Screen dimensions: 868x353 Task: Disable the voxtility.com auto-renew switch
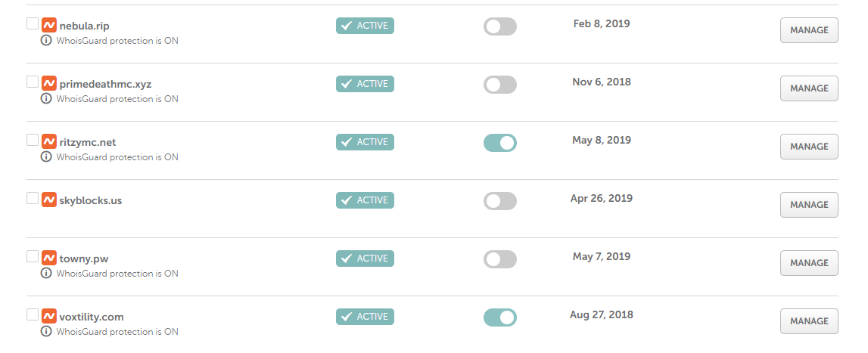click(499, 317)
